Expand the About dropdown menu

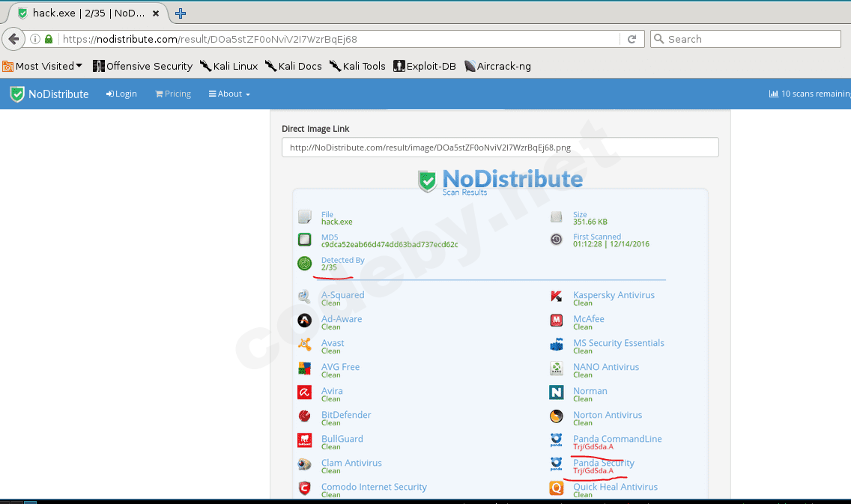[229, 94]
